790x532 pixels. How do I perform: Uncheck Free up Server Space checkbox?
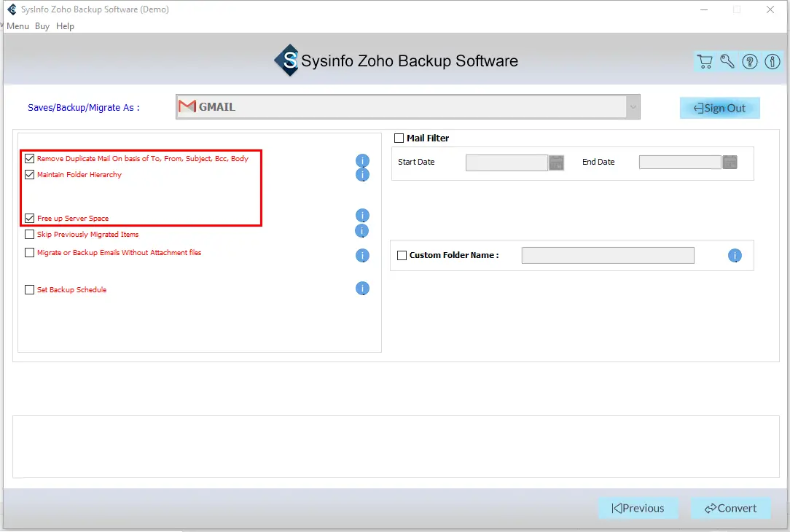29,218
